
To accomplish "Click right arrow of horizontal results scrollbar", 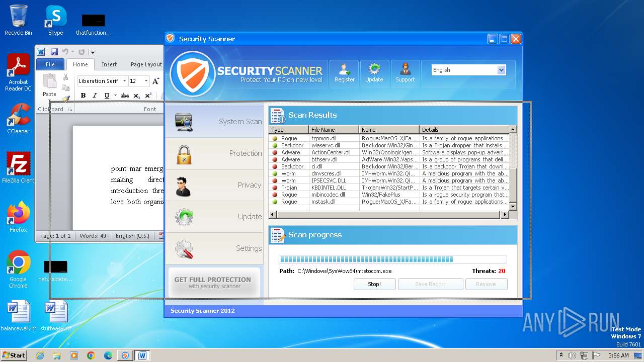I will pos(505,215).
